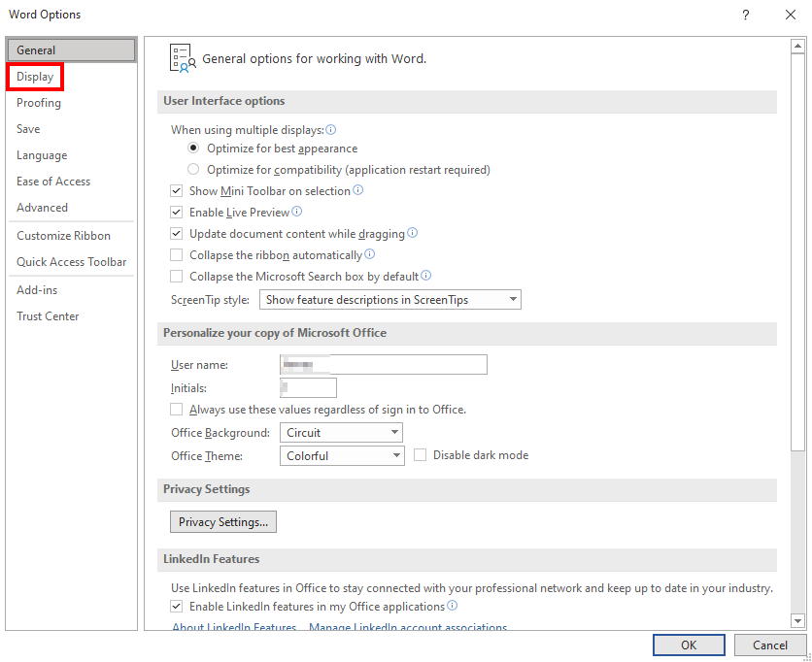
Task: Open the Language category
Action: point(72,155)
